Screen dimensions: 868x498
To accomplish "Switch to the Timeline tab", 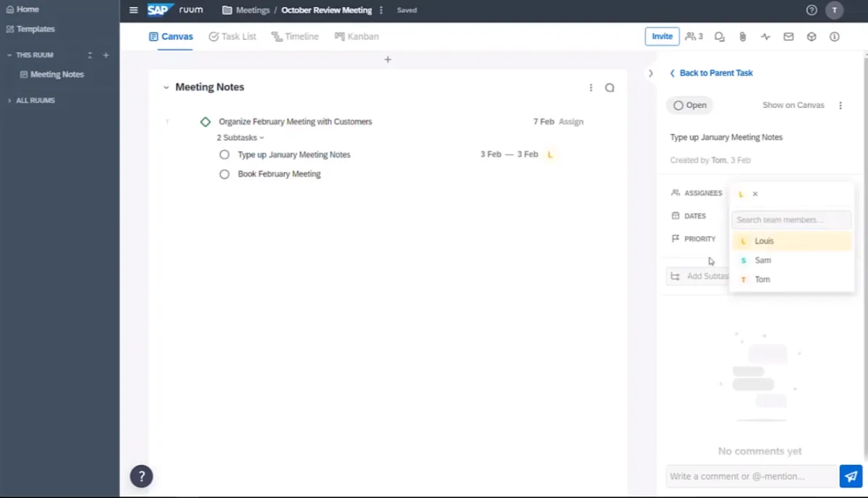I will coord(295,36).
